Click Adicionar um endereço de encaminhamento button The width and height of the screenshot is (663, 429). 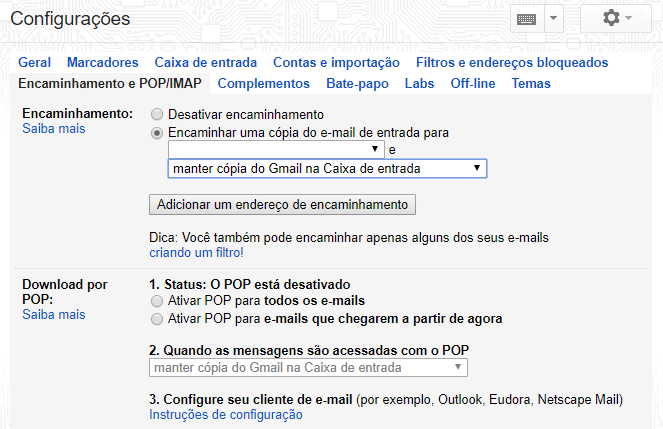click(x=282, y=205)
